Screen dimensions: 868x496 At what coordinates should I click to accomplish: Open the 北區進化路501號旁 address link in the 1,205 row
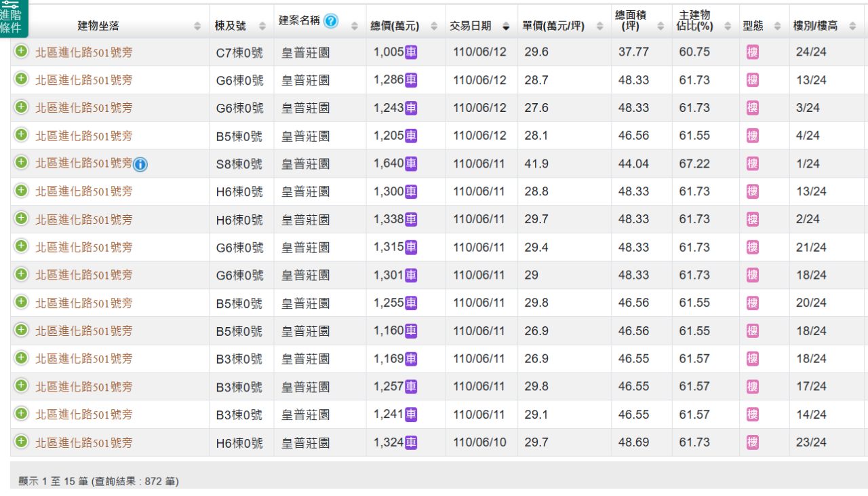click(x=84, y=136)
